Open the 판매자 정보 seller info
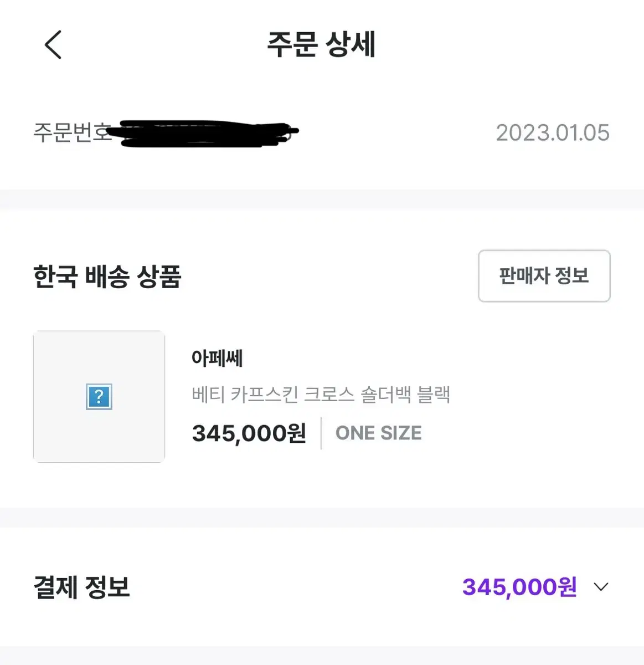This screenshot has width=644, height=665. coord(544,276)
